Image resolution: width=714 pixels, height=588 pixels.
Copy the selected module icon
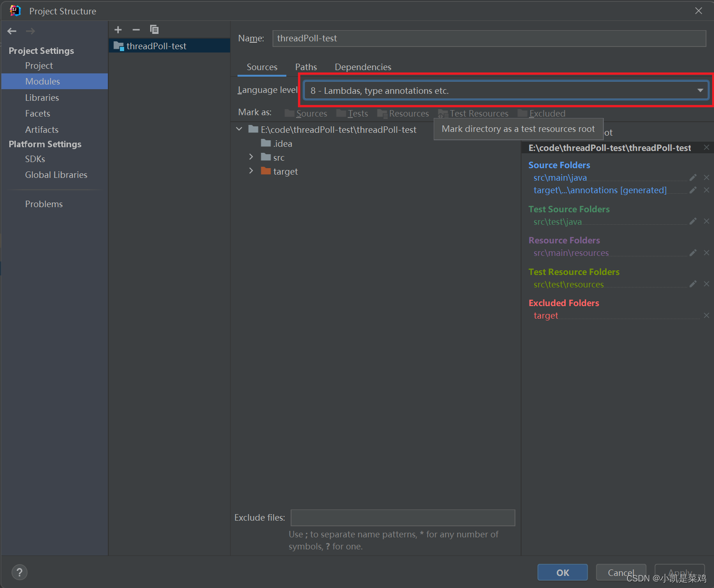[x=154, y=30]
